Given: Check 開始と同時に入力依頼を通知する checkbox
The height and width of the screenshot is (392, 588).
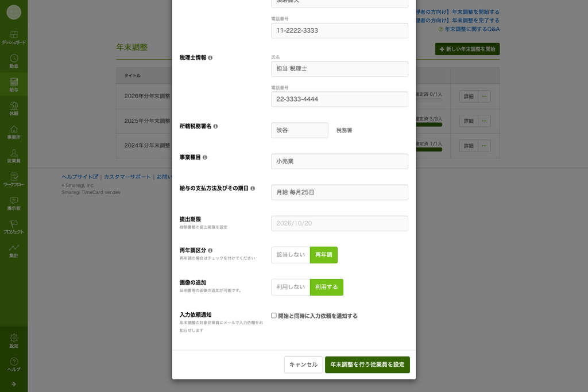Looking at the screenshot, I should coord(274,316).
